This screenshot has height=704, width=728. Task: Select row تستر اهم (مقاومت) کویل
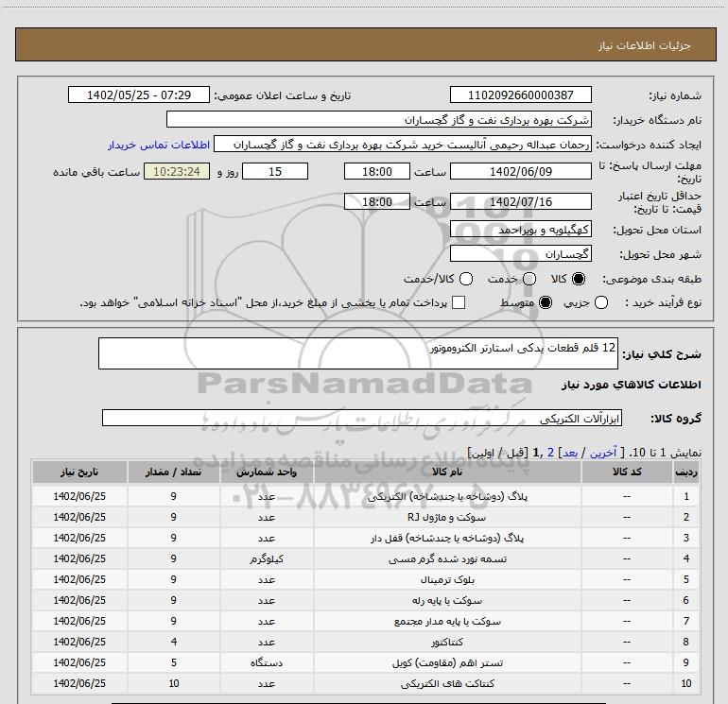tap(365, 662)
